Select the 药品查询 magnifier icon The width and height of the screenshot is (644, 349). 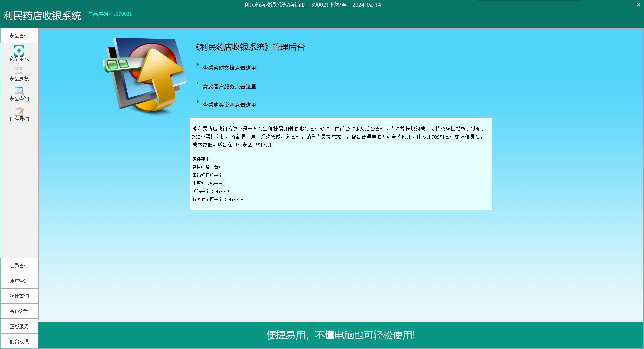tap(19, 91)
